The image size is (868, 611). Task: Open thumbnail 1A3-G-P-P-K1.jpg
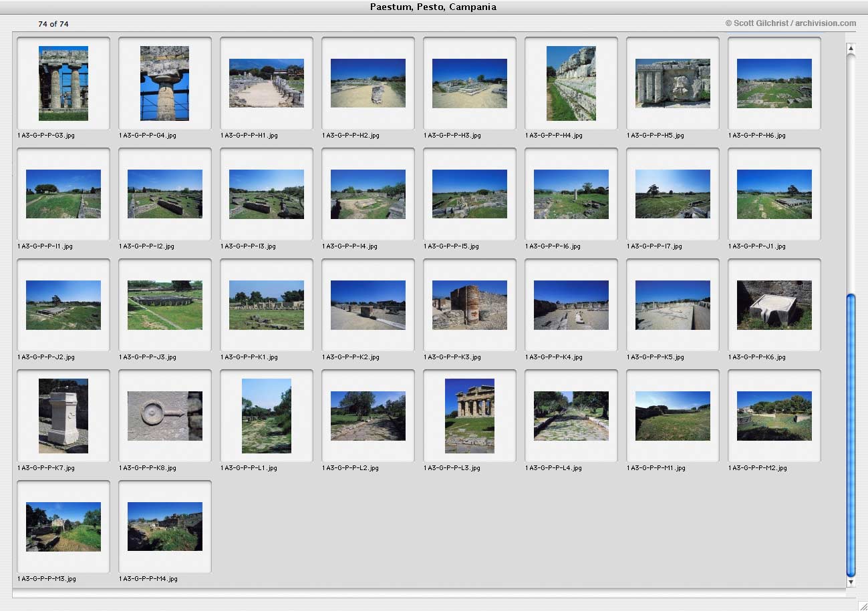pos(267,305)
